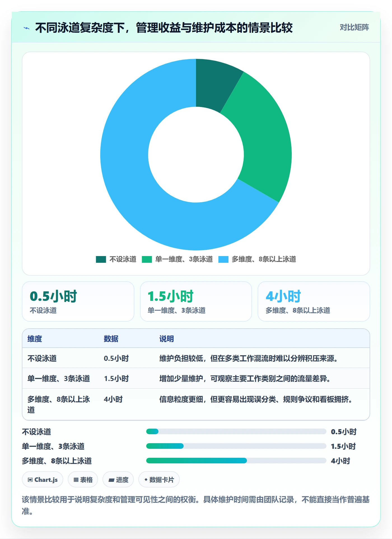392x539 pixels.
Task: Click the footnote text 该情景比较用于说明复杂度
Action: coord(196,505)
